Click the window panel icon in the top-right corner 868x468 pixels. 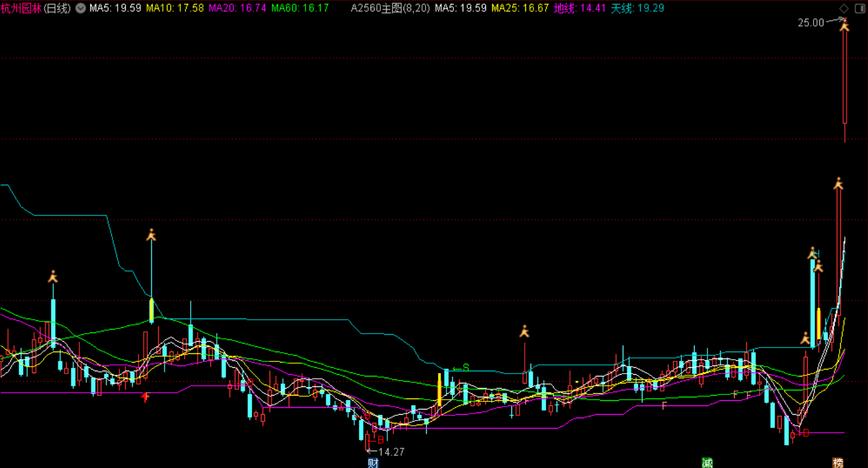pyautogui.click(x=859, y=8)
